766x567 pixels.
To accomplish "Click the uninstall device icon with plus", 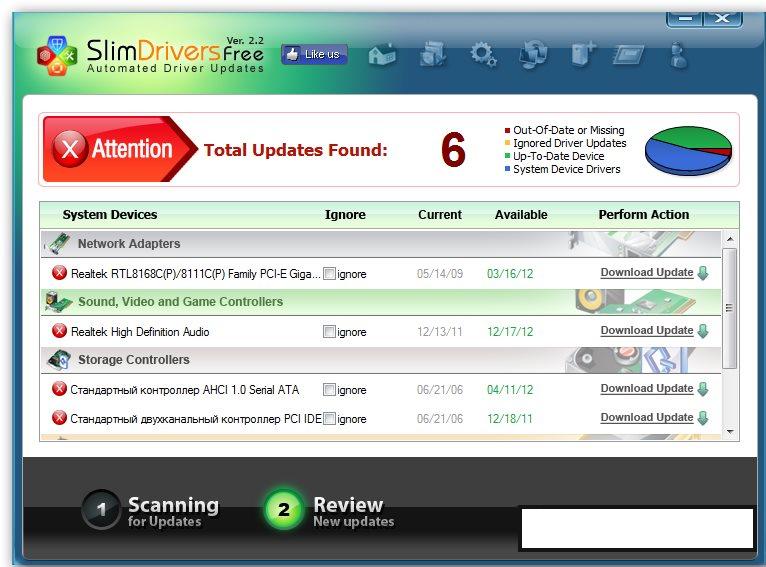I will tap(583, 54).
